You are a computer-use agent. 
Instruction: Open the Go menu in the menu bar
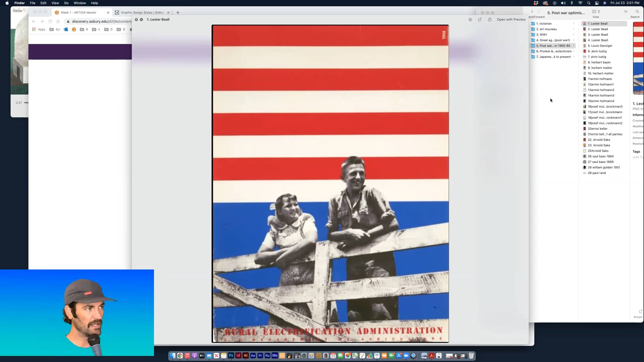click(x=66, y=3)
